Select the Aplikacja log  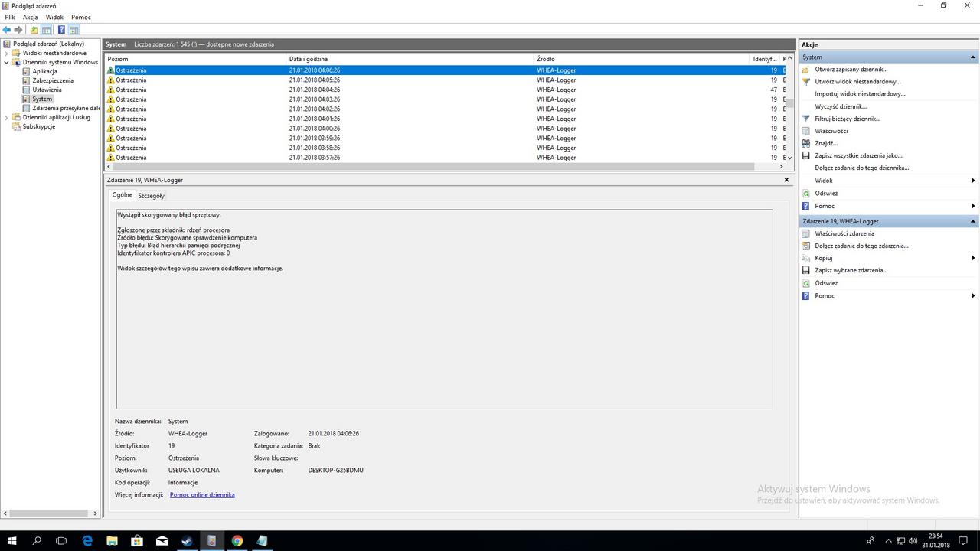click(44, 71)
